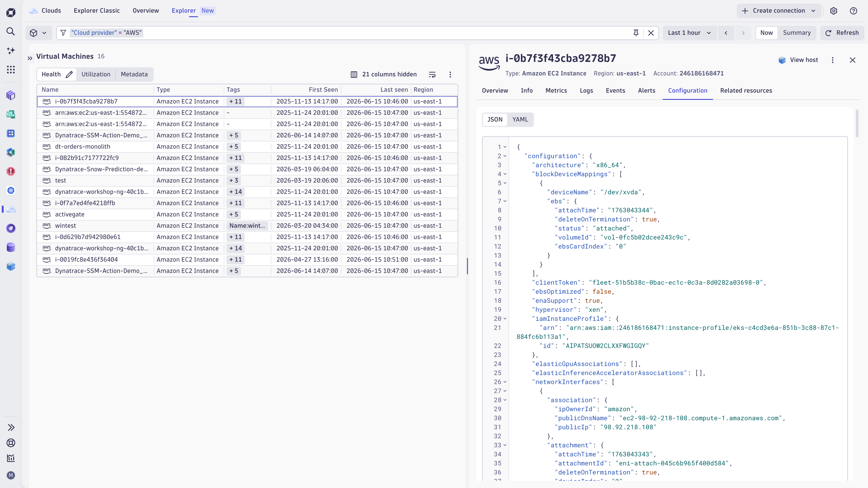Open the help question mark icon
Viewport: 868px width, 488px height.
point(854,11)
